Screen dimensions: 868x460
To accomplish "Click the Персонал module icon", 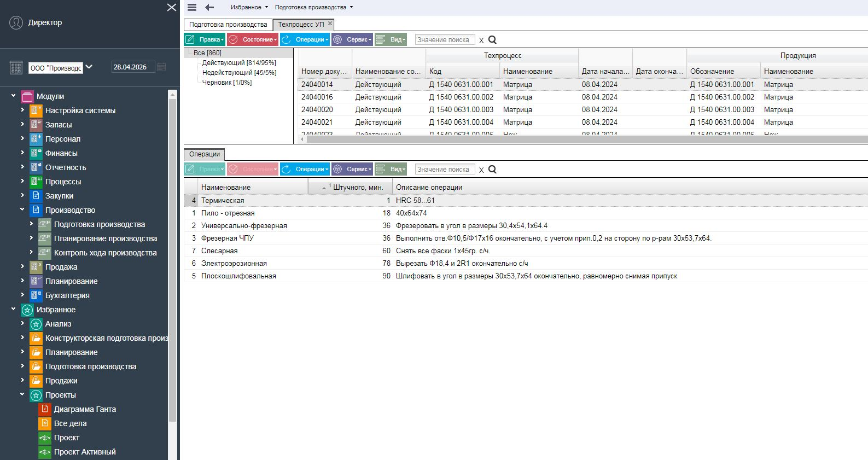I will (36, 139).
